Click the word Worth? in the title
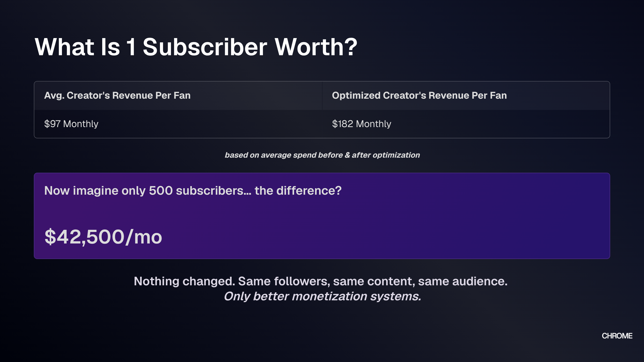 (x=316, y=47)
